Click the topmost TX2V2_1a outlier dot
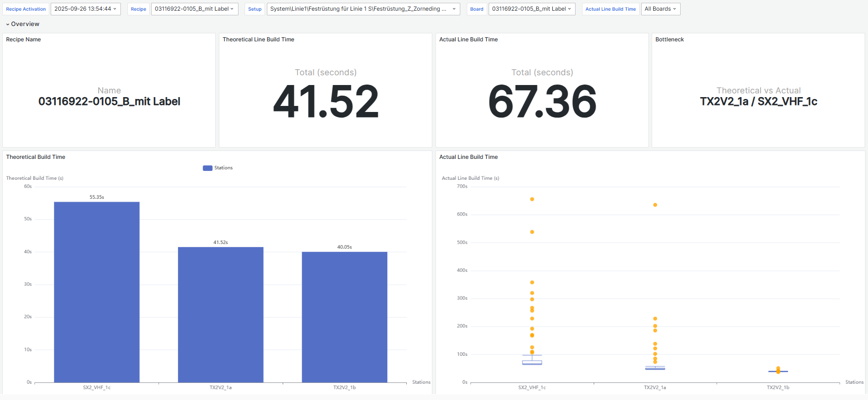Image resolution: width=868 pixels, height=400 pixels. pyautogui.click(x=655, y=205)
